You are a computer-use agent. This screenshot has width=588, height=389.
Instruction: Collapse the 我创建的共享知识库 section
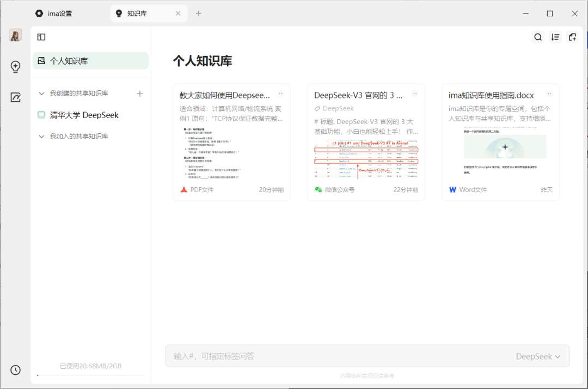[x=41, y=93]
